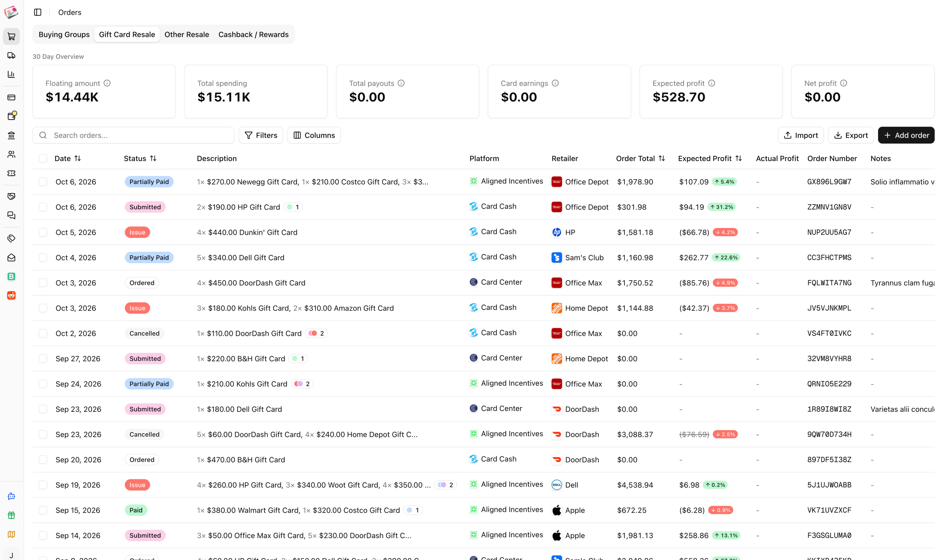
Task: Open the tags sidebar icon
Action: pyautogui.click(x=11, y=238)
